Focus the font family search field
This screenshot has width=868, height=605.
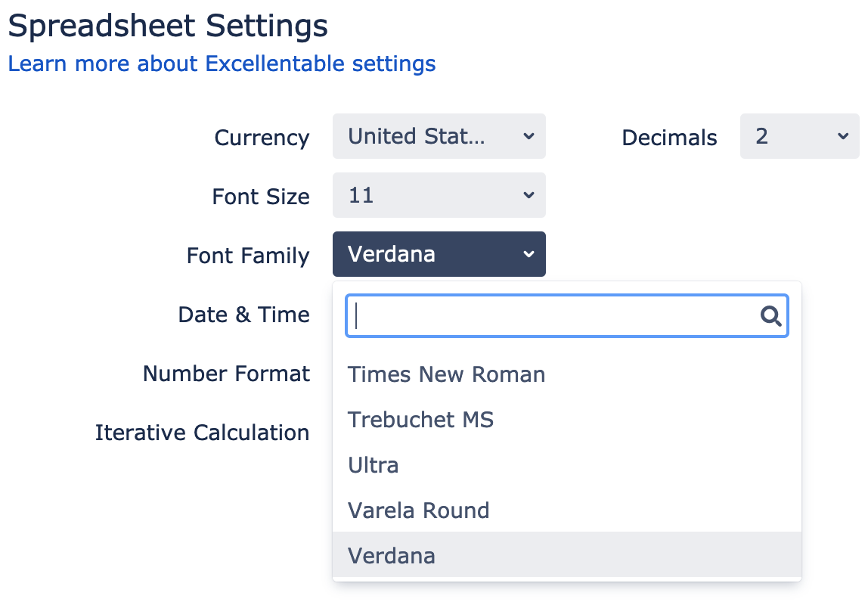(x=567, y=316)
